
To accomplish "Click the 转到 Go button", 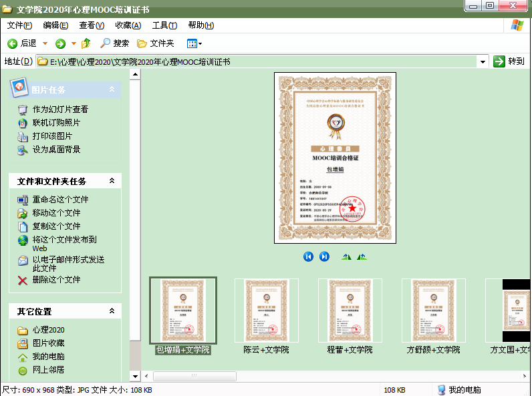I will point(509,61).
